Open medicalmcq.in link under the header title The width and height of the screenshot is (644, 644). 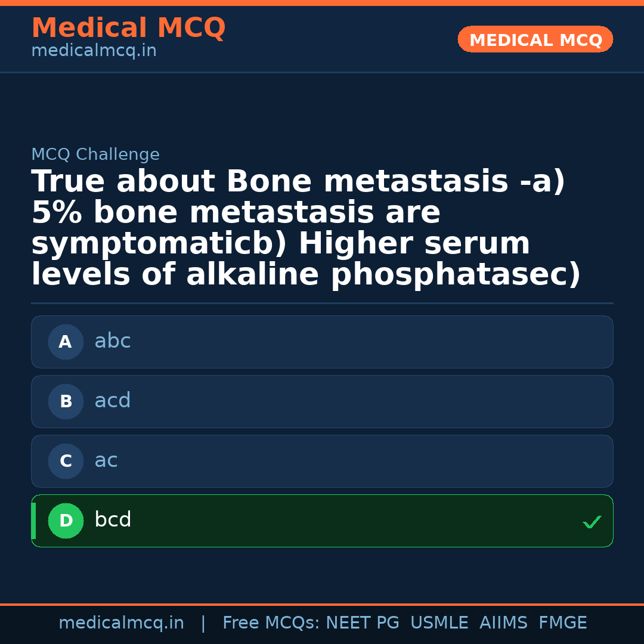94,51
